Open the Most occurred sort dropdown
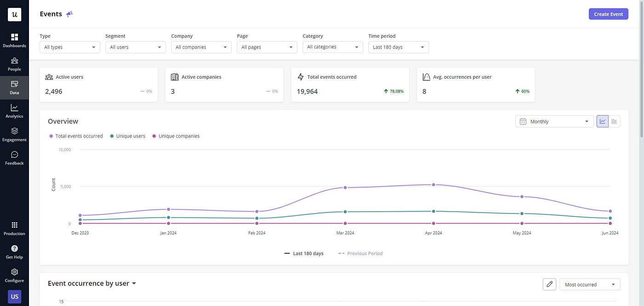Viewport: 644px width, 306px height. pyautogui.click(x=590, y=284)
